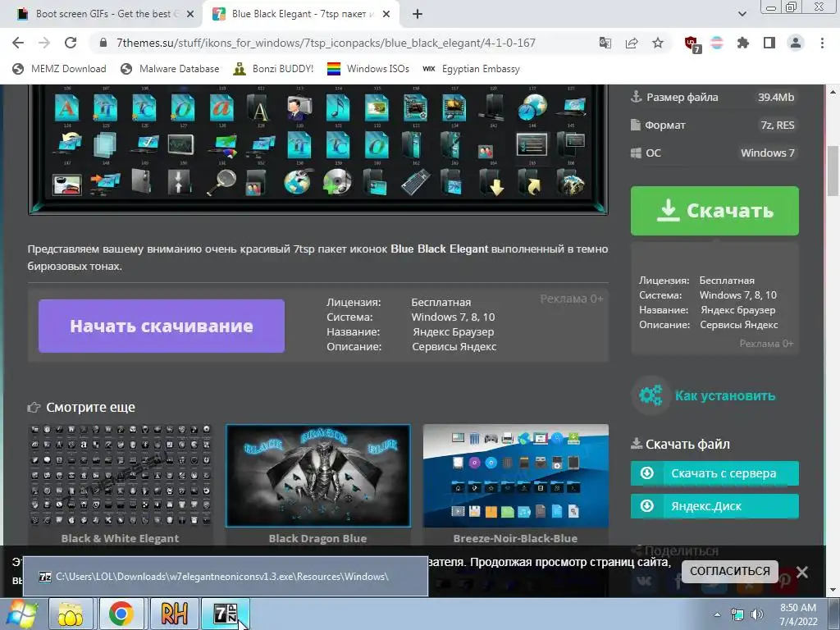This screenshot has width=840, height=630.
Task: Open the file explorer taskbar icon
Action: (x=71, y=614)
